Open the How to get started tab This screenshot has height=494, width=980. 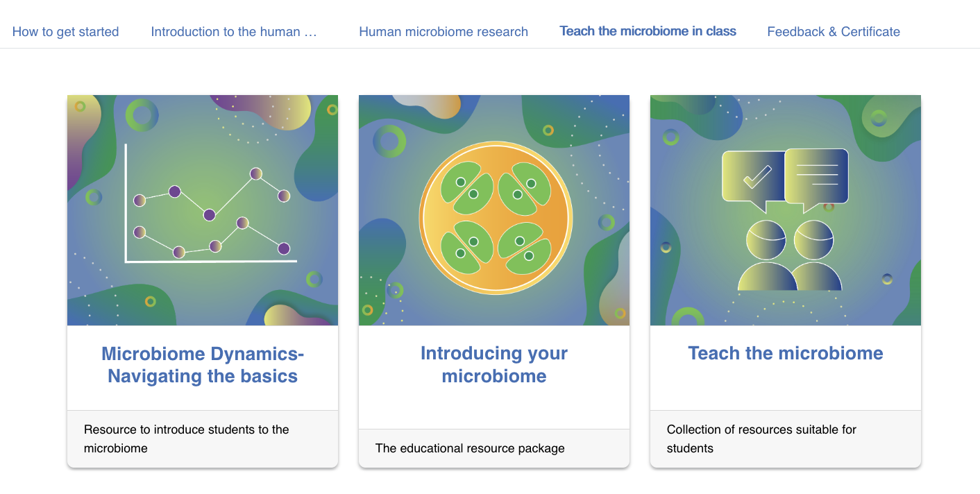(65, 32)
